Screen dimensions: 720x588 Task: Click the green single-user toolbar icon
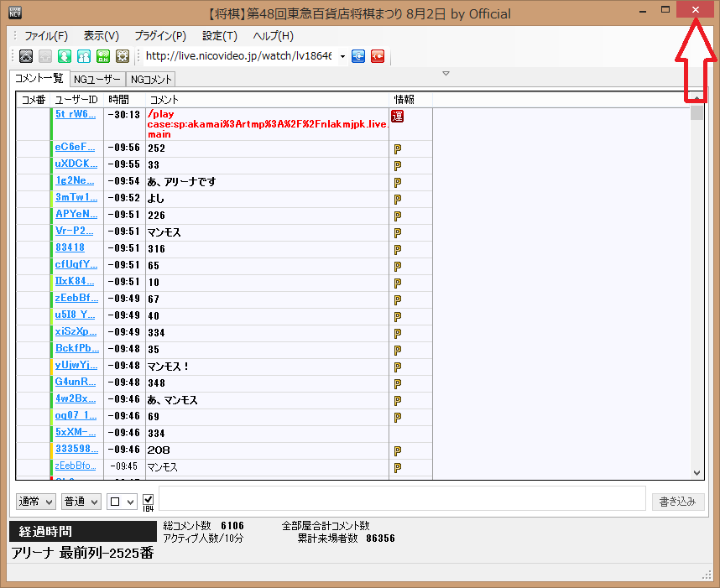click(x=65, y=56)
